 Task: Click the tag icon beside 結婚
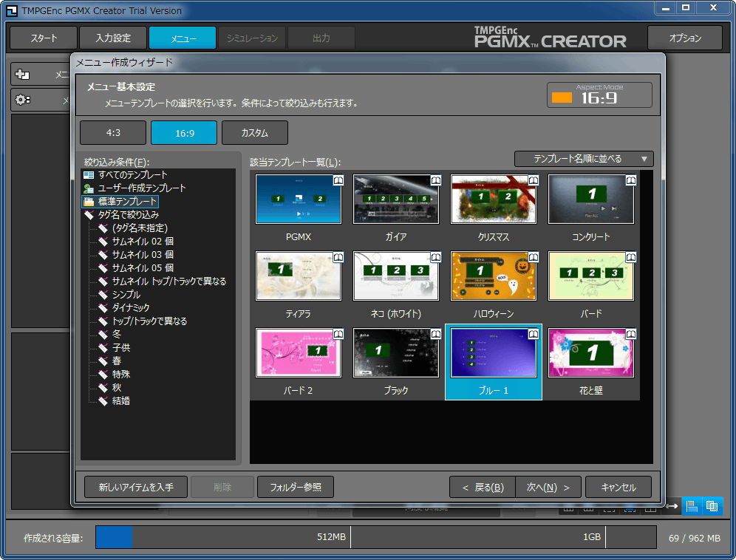[x=103, y=401]
